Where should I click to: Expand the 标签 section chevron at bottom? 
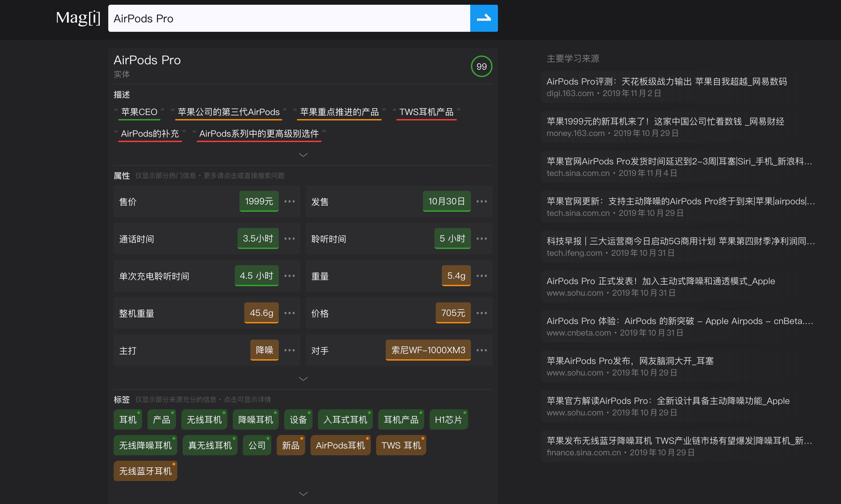[x=303, y=493]
